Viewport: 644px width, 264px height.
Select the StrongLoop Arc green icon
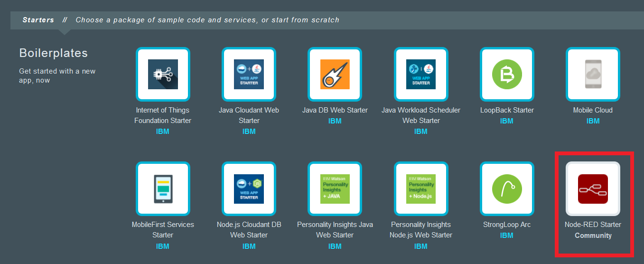(507, 189)
